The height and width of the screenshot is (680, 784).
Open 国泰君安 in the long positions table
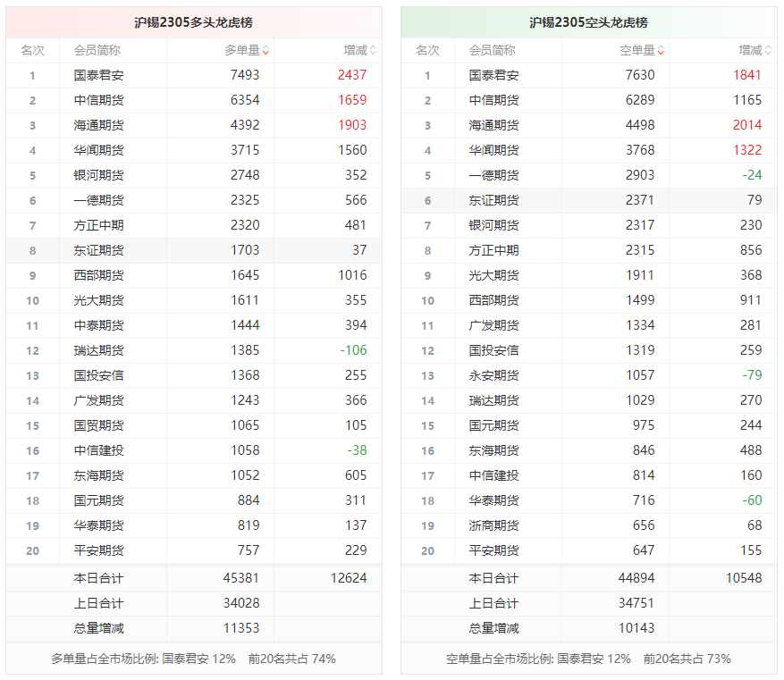click(x=98, y=76)
